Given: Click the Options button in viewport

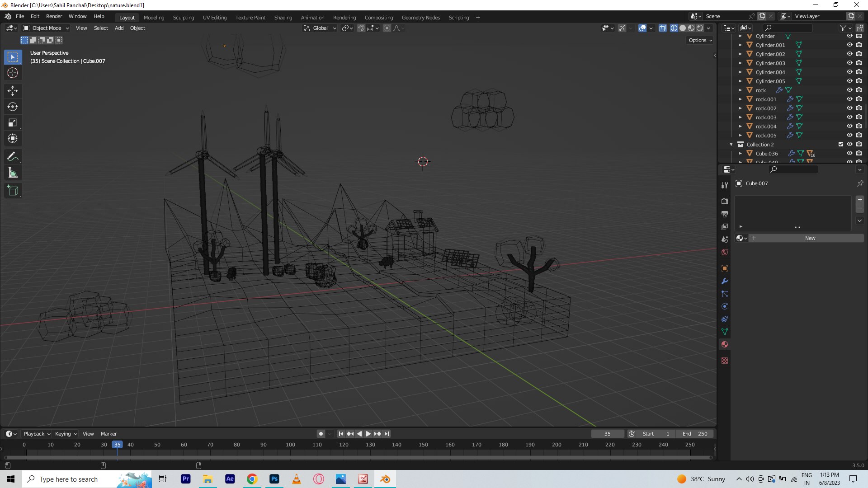Looking at the screenshot, I should [x=700, y=40].
